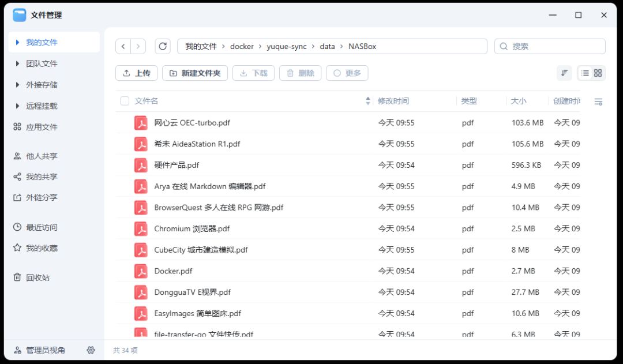Click the column settings icon beside 创建时间
Viewport: 623px width, 364px height.
[x=599, y=100]
